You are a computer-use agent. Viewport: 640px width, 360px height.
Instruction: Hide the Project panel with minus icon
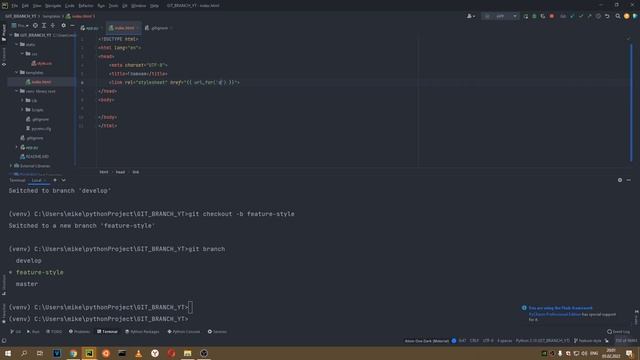point(72,25)
